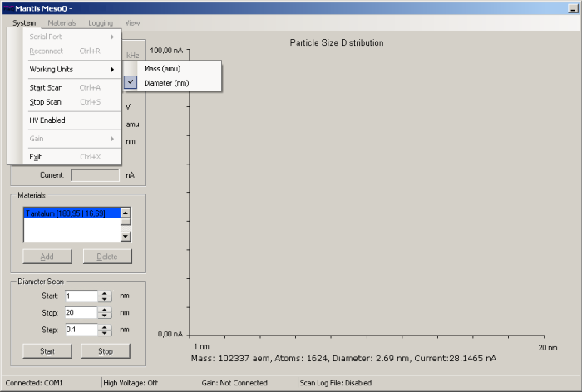
Task: Decrease Start diameter value
Action: tap(105, 299)
